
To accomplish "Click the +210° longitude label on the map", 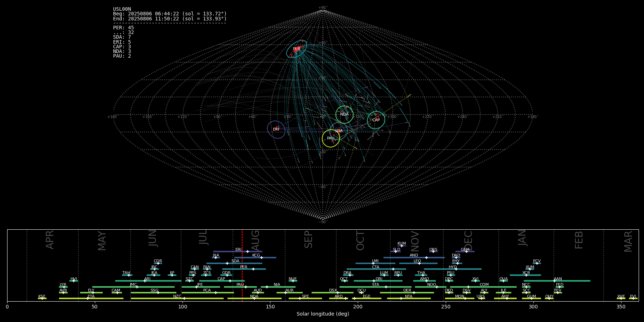I will pos(497,117).
